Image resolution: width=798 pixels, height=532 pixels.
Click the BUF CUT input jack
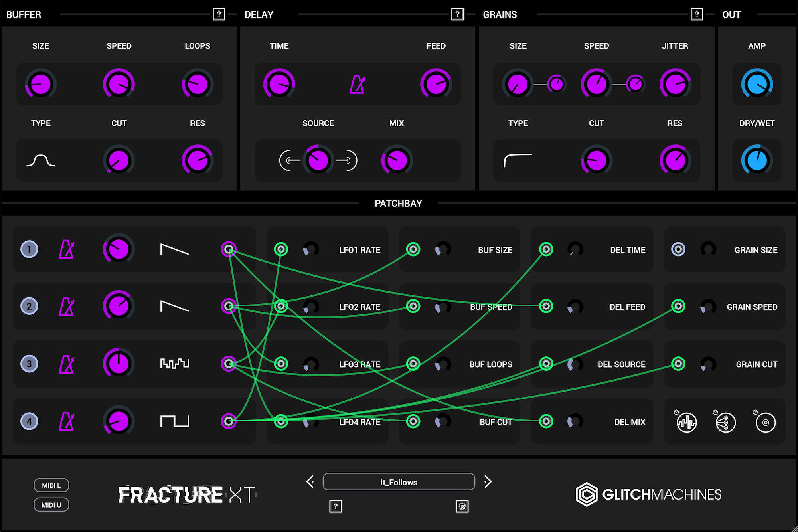413,421
